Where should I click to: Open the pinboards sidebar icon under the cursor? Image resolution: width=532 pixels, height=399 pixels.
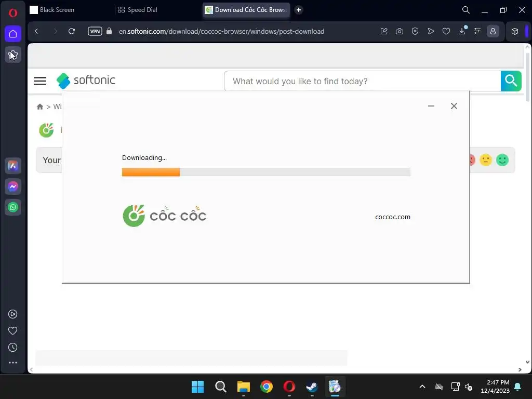tap(13, 55)
